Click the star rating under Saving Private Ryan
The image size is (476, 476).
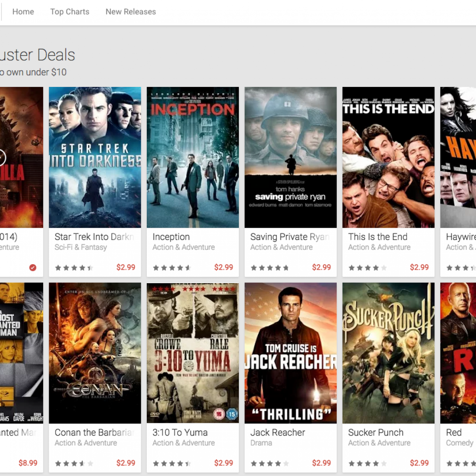coord(270,268)
